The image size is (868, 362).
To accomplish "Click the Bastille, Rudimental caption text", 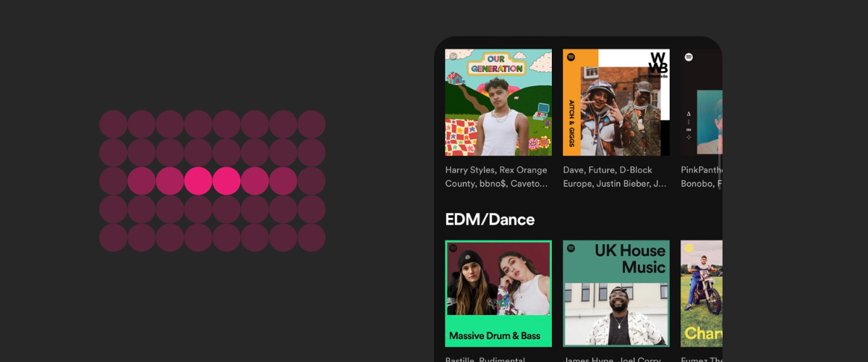I will tap(492, 358).
